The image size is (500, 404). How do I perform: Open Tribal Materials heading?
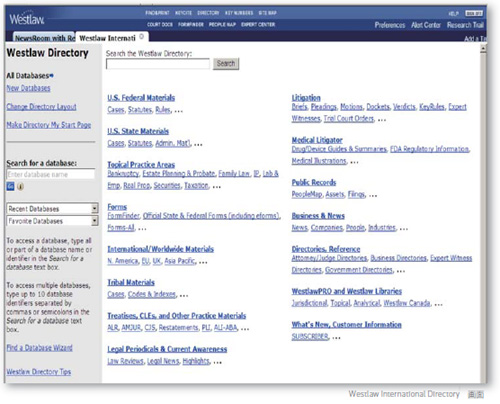tap(131, 282)
